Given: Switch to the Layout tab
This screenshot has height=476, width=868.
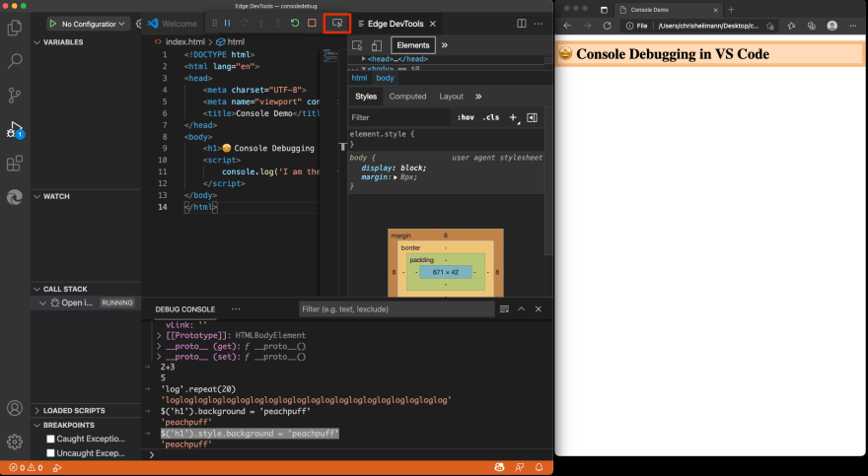Looking at the screenshot, I should point(451,97).
